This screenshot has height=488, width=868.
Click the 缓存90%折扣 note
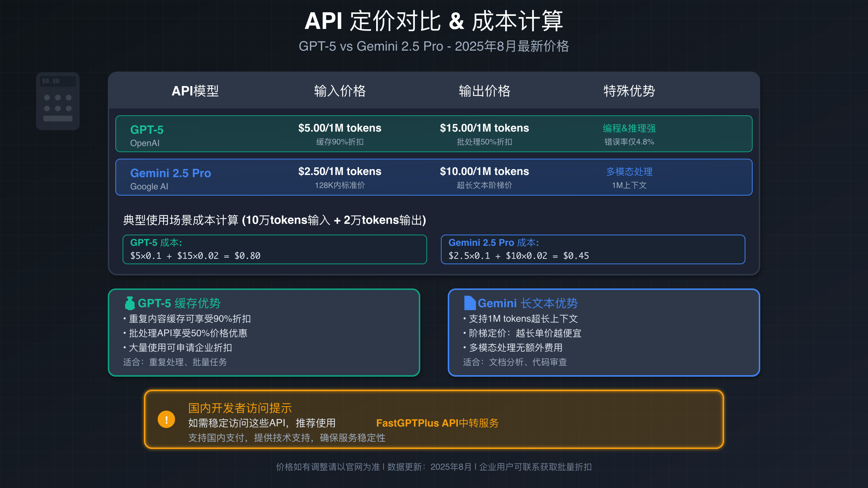[x=340, y=142]
